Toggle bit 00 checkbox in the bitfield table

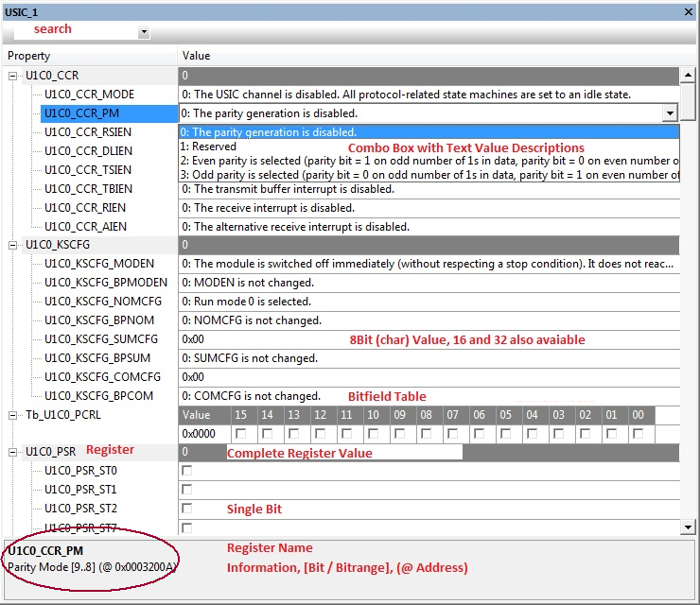[639, 434]
